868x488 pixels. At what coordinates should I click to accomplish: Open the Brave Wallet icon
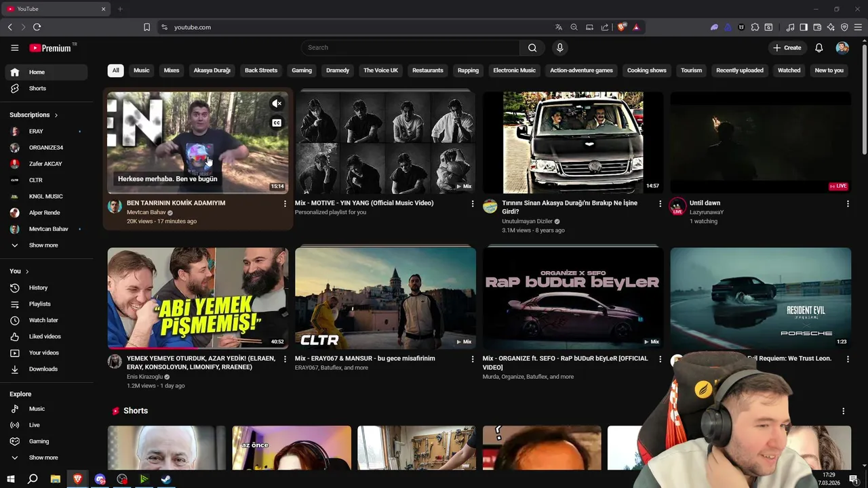coord(817,27)
